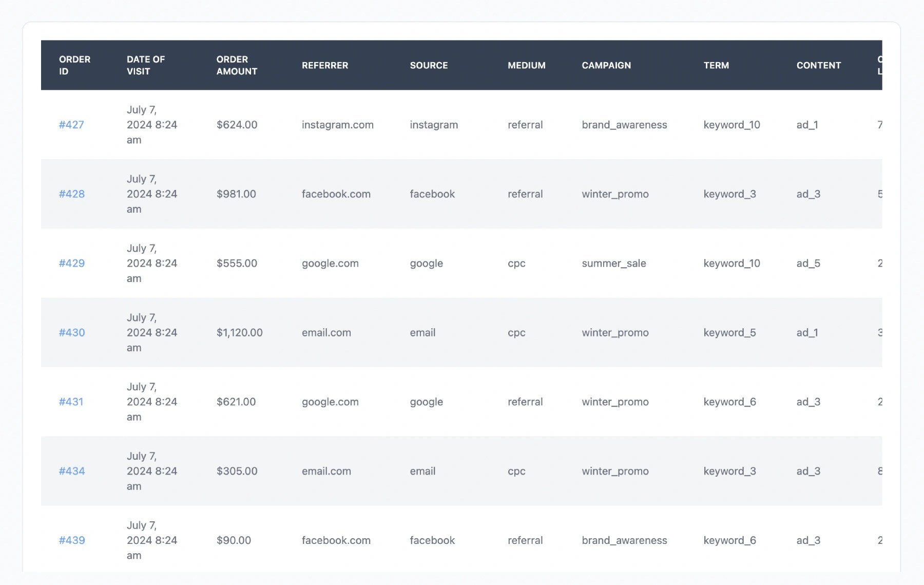924x585 pixels.
Task: Open order #439 details link
Action: point(72,540)
